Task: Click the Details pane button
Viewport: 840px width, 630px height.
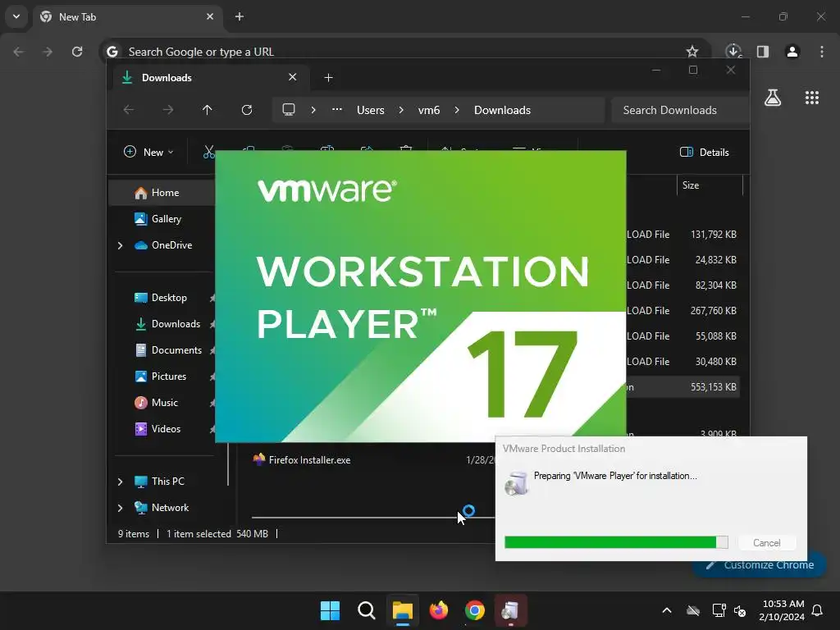Action: [x=705, y=152]
